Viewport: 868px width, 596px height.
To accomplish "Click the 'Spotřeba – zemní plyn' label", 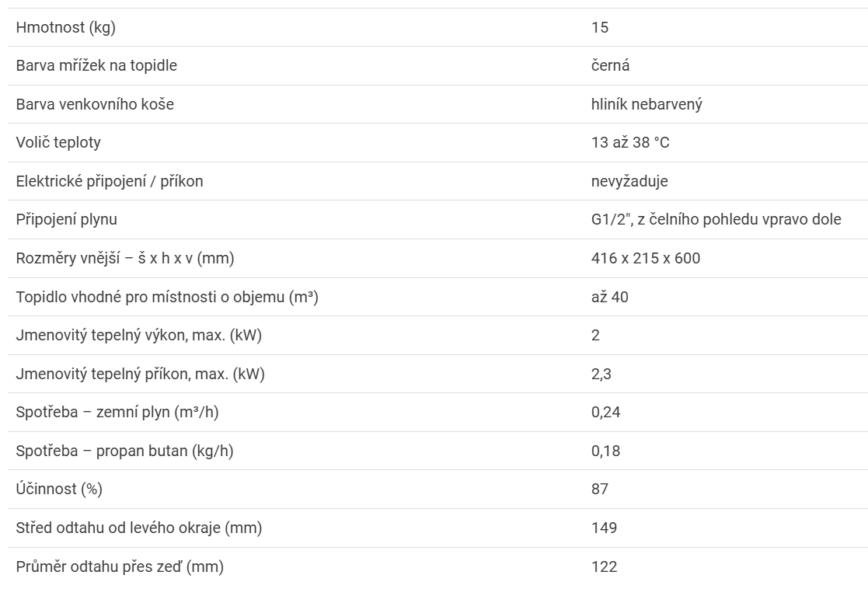I will point(117,412).
